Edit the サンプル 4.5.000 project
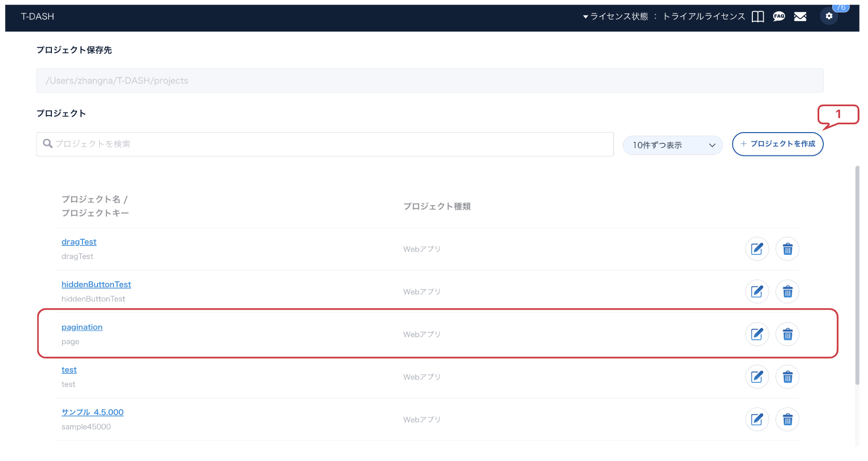This screenshot has width=868, height=461. (757, 419)
